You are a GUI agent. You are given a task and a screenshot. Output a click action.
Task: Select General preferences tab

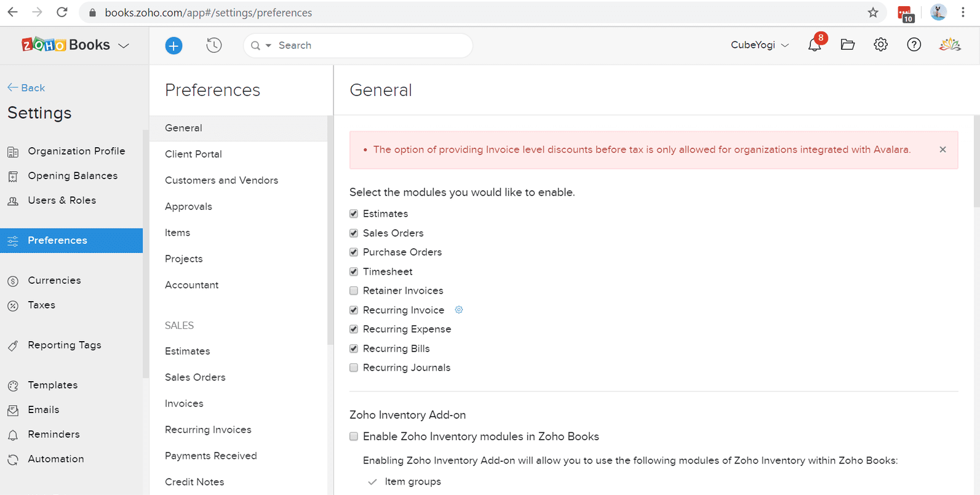click(x=239, y=128)
